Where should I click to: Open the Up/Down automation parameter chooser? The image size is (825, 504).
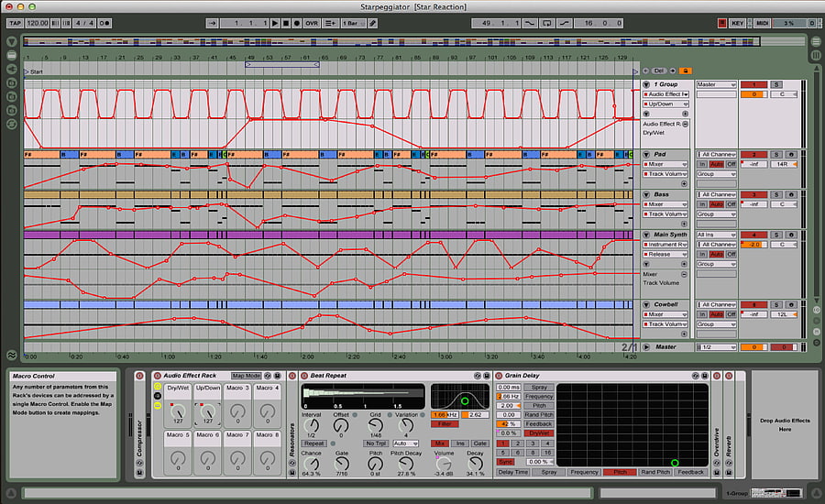(665, 104)
